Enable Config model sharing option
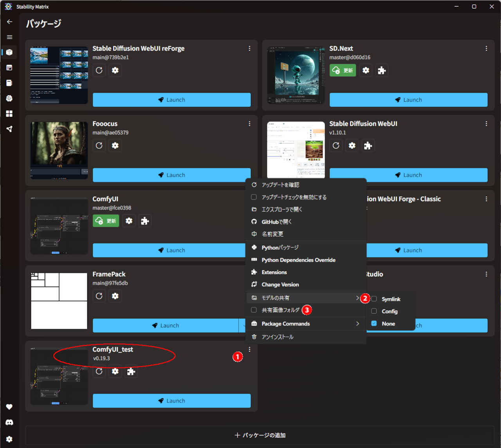Viewport: 501px width, 448px height. 374,311
